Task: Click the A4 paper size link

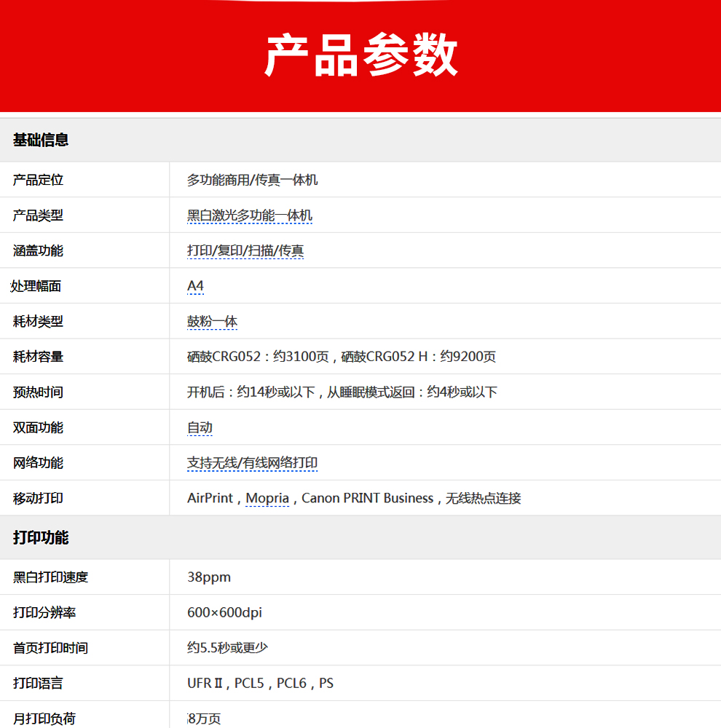Action: [195, 286]
